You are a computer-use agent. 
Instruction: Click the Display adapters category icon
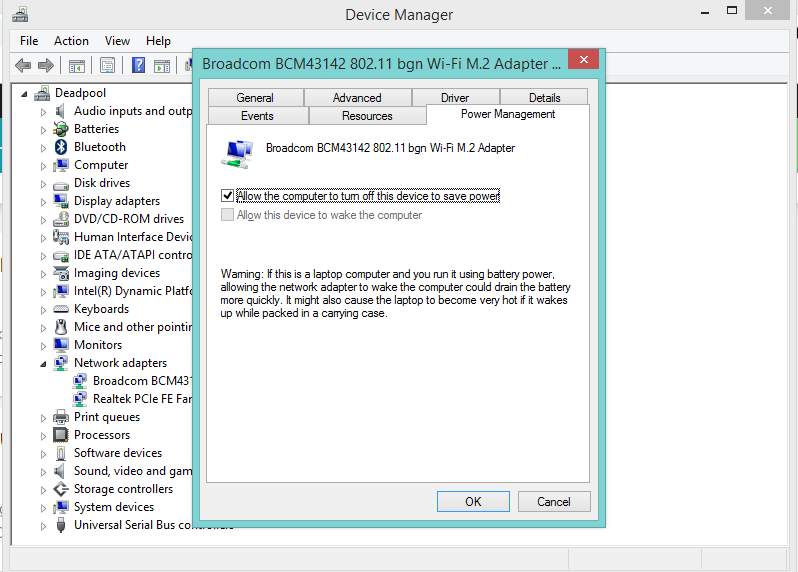[61, 201]
